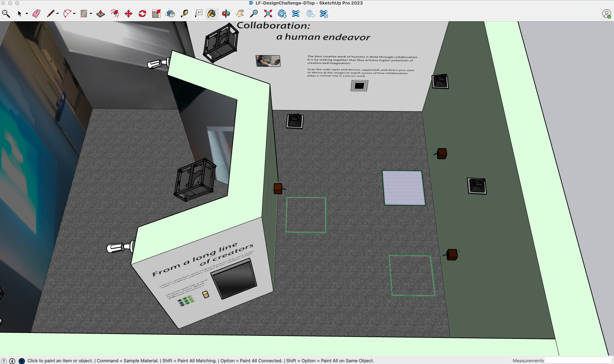Select the Offset tool
Image resolution: width=614 pixels, height=364 pixels.
pyautogui.click(x=115, y=14)
